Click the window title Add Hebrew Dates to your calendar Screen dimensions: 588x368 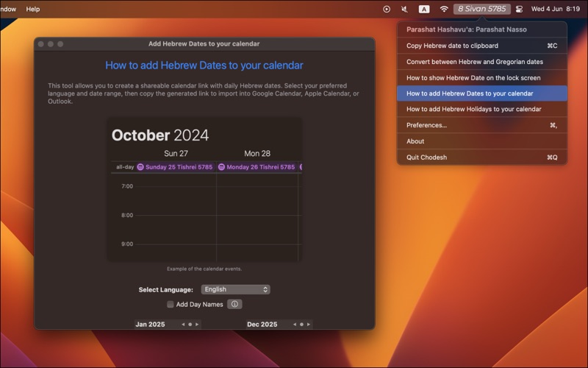pyautogui.click(x=204, y=44)
